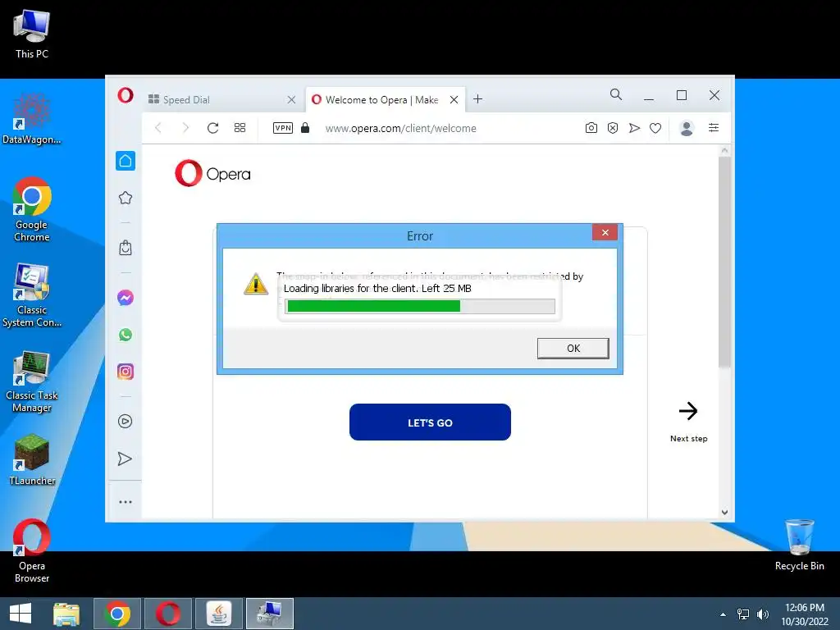Select the Google Chrome desktop shortcut
Viewport: 840px width, 630px height.
point(32,209)
